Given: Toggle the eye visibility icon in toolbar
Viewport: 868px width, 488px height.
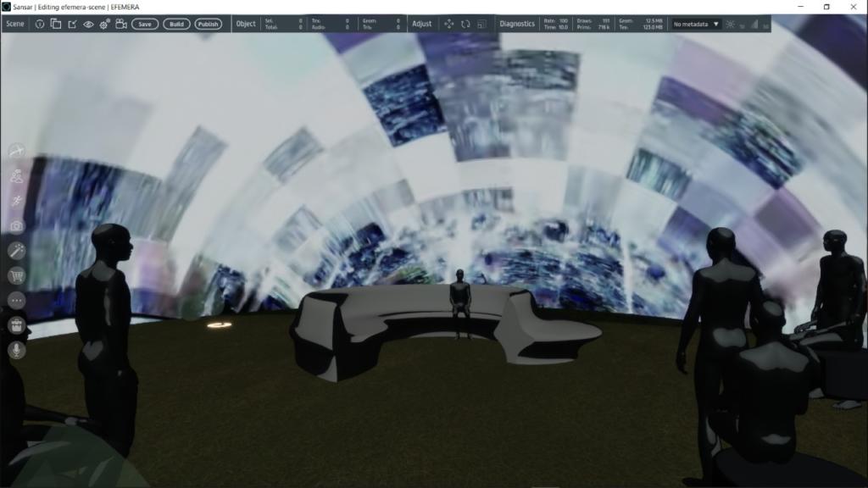Looking at the screenshot, I should tap(88, 24).
